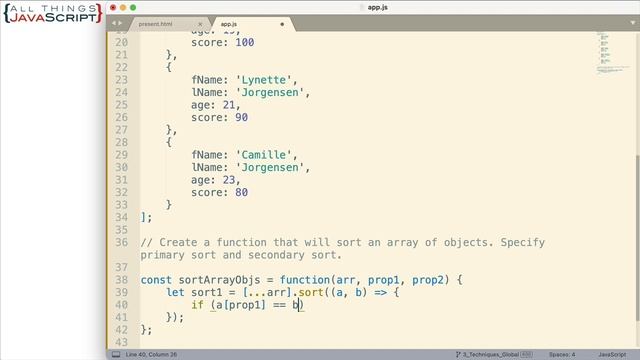Minimize window with yellow button
Screen dimensions: 640x360
click(123, 7)
